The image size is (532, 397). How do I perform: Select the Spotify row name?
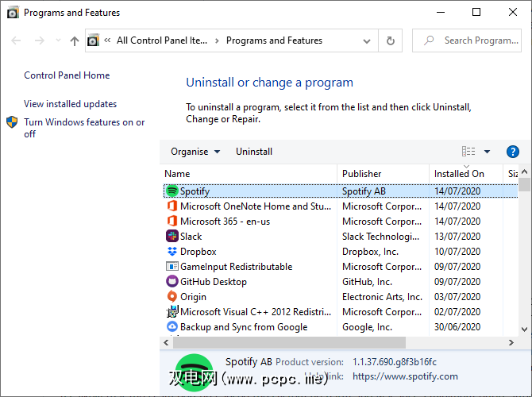coord(195,191)
